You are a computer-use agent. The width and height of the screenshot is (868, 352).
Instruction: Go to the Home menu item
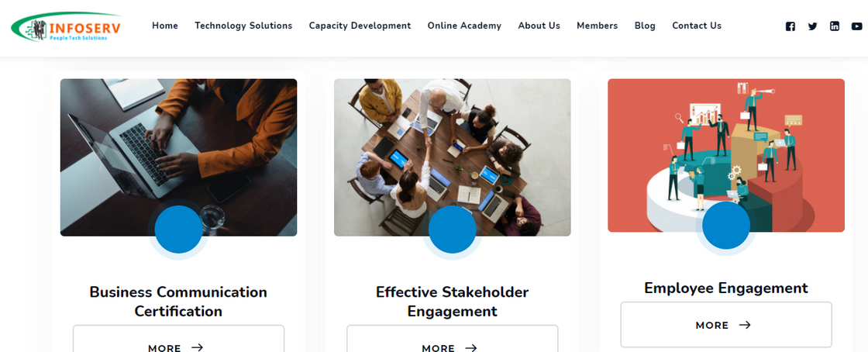tap(165, 26)
